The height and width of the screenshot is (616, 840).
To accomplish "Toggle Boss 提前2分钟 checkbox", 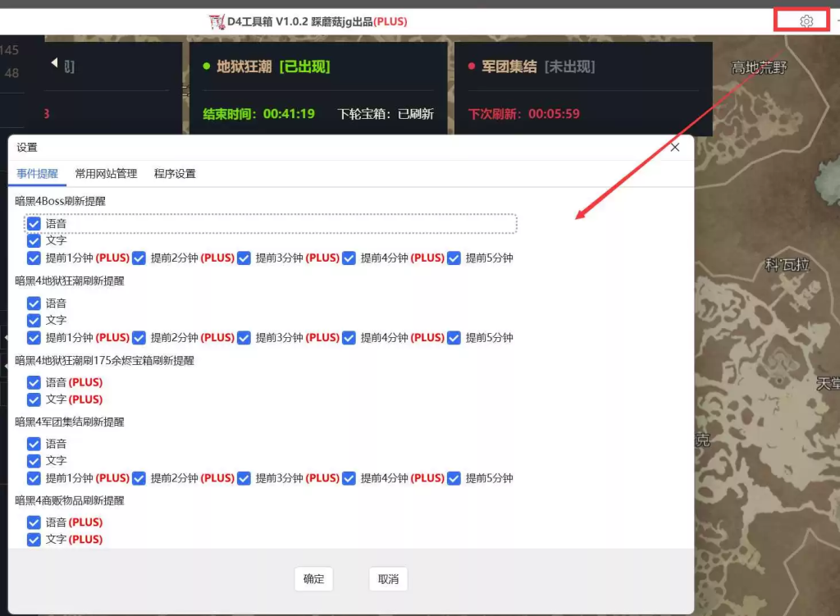I will coord(139,258).
